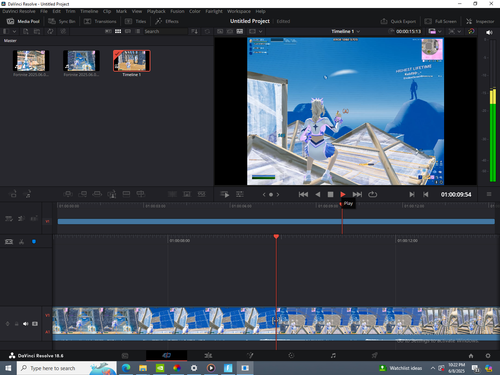Switch viewer to Full Screen
The image size is (500, 375).
(x=441, y=21)
